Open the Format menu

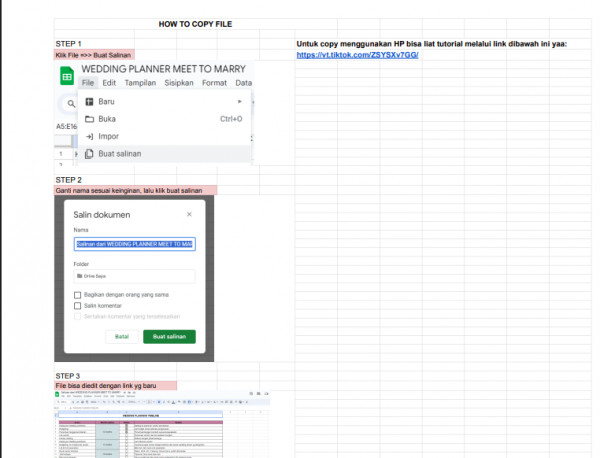click(x=214, y=83)
